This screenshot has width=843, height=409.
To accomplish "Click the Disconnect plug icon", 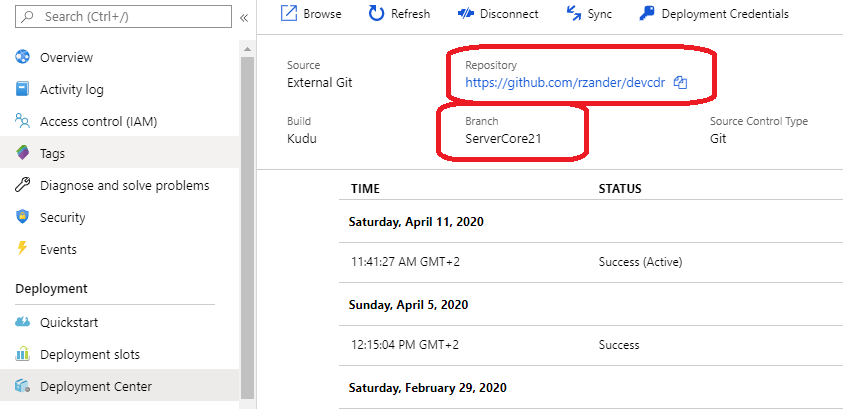I will click(466, 14).
